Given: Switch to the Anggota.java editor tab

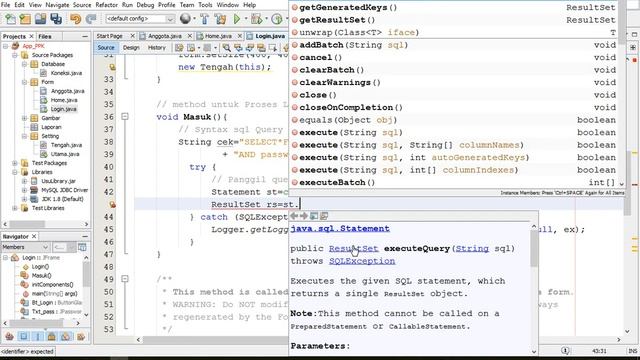Looking at the screenshot, I should 164,36.
